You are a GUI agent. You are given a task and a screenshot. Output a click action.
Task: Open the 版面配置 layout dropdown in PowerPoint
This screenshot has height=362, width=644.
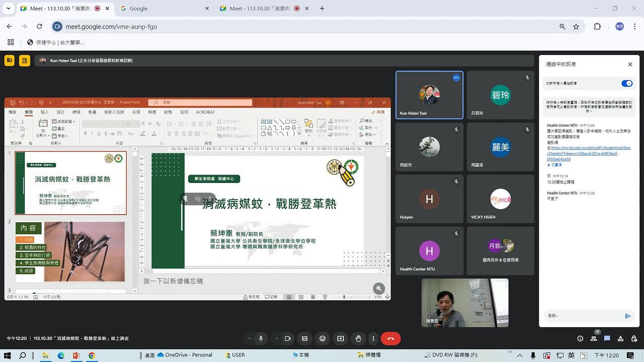[63, 121]
